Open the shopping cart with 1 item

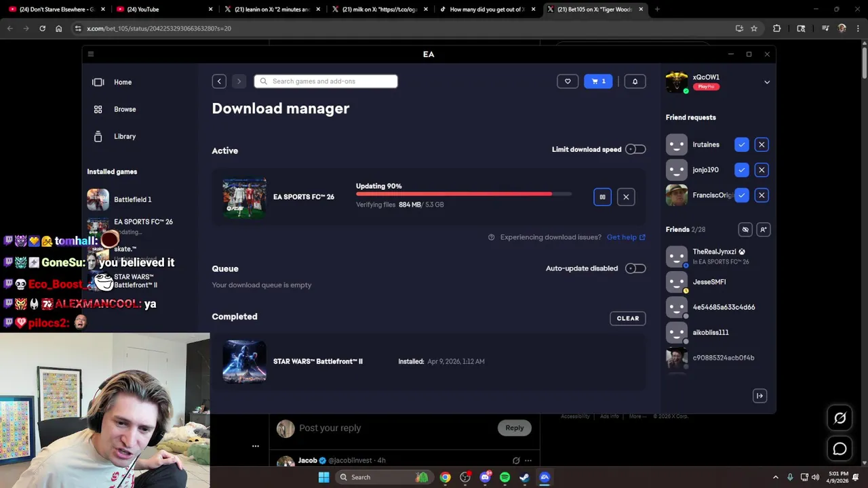[x=598, y=81]
